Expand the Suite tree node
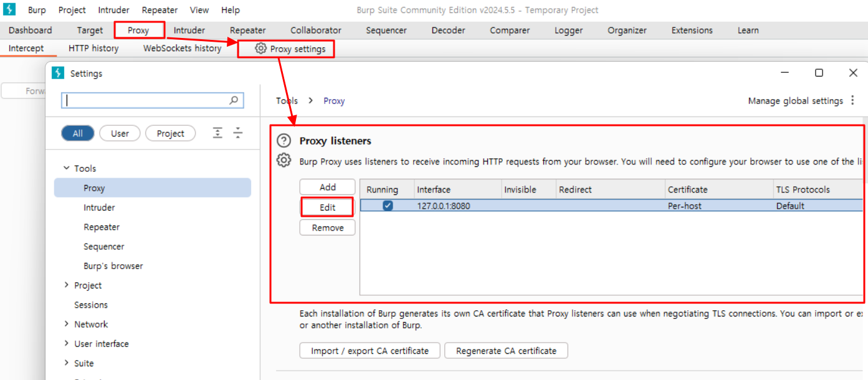 [x=67, y=363]
